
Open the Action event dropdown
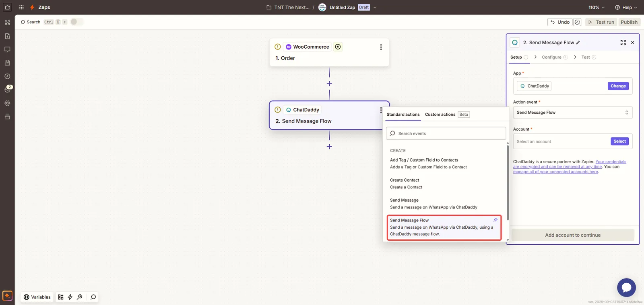(x=572, y=113)
